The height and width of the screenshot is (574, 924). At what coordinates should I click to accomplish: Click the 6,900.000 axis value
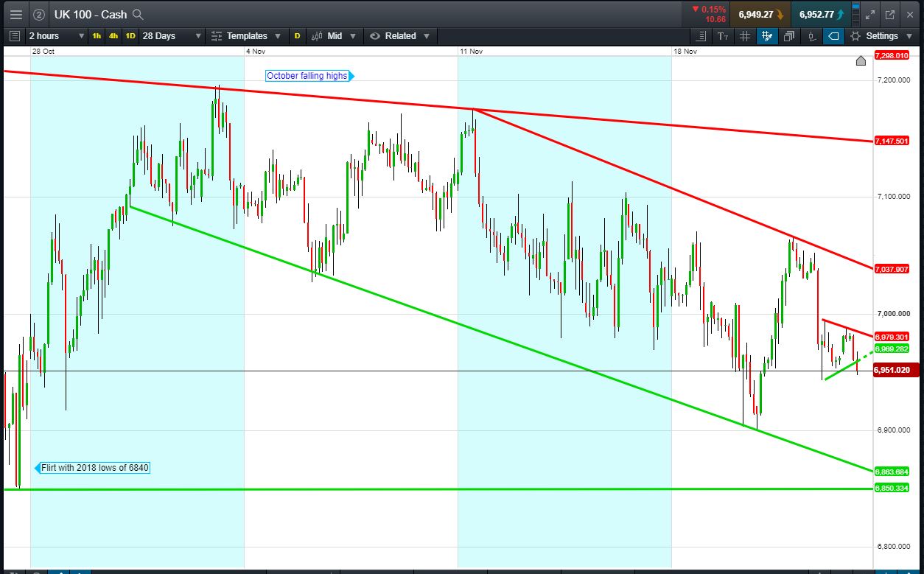892,430
